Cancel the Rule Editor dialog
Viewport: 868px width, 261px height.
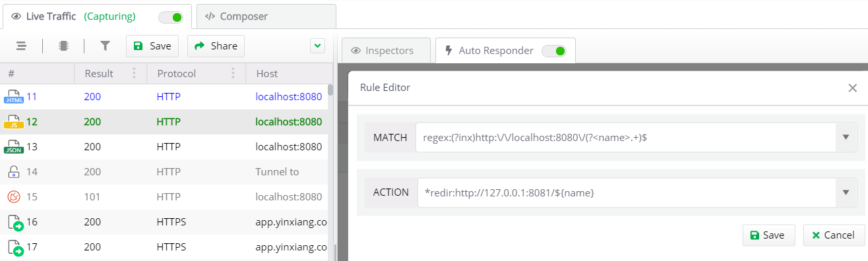[x=834, y=235]
